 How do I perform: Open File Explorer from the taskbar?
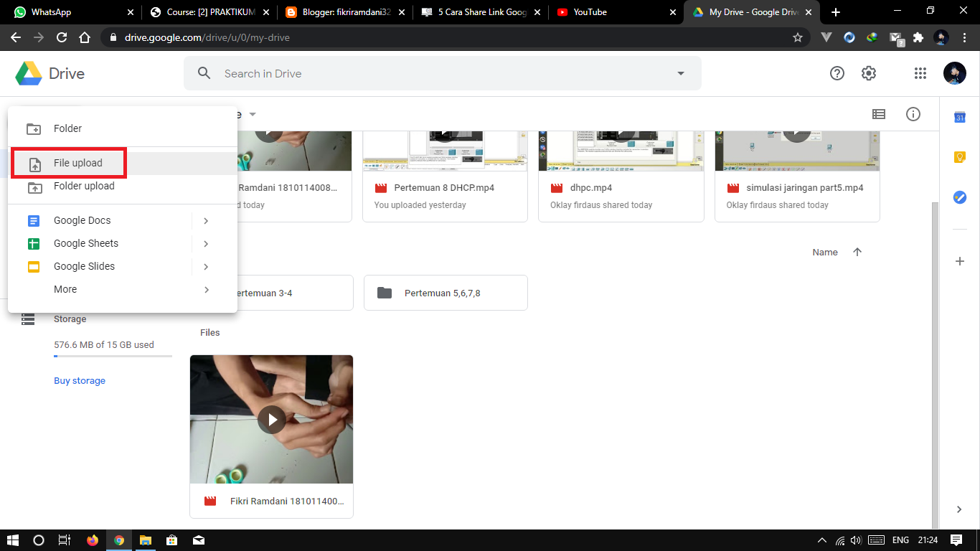pos(146,540)
